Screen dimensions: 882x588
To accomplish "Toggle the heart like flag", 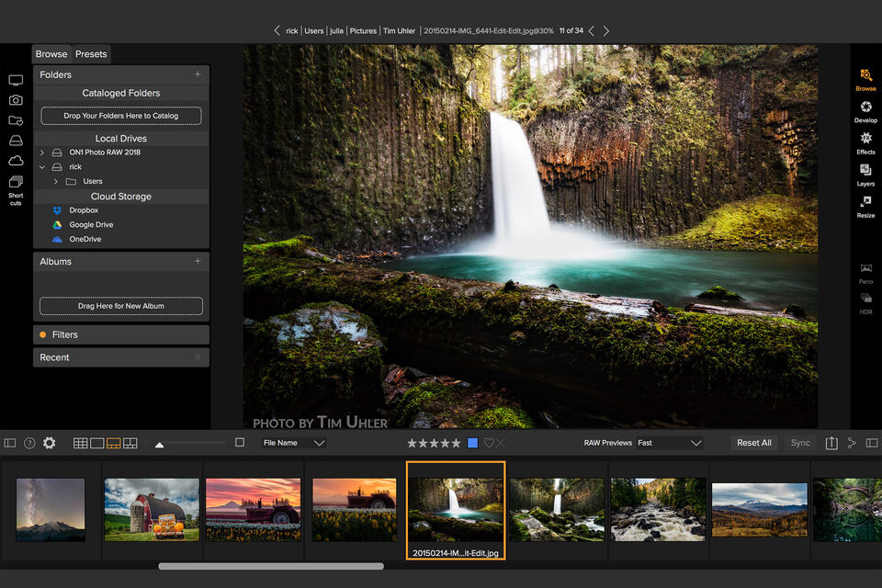I will 489,443.
